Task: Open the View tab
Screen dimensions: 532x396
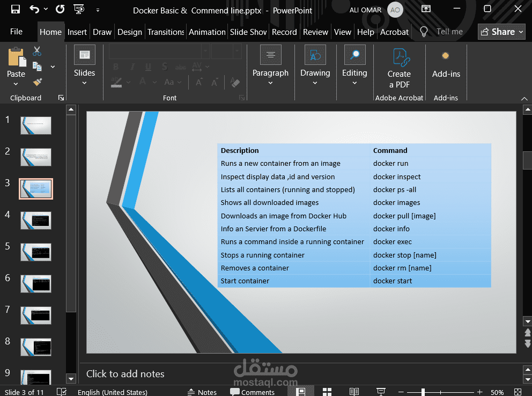Action: [342, 32]
